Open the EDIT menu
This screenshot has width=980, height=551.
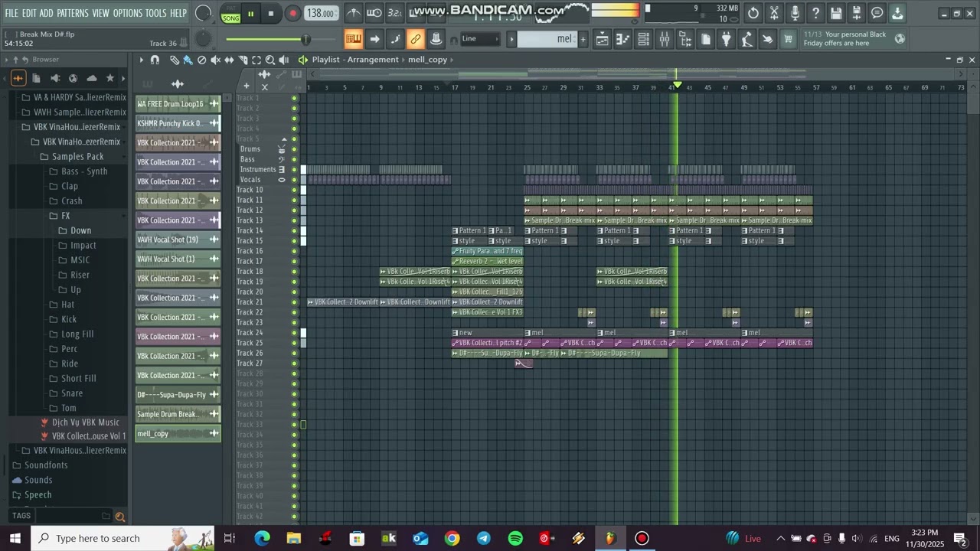[29, 13]
